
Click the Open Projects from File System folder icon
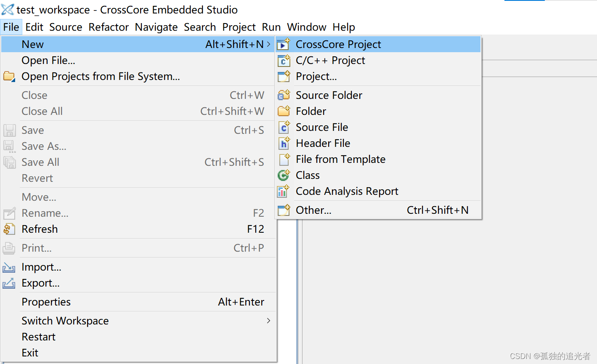point(9,77)
